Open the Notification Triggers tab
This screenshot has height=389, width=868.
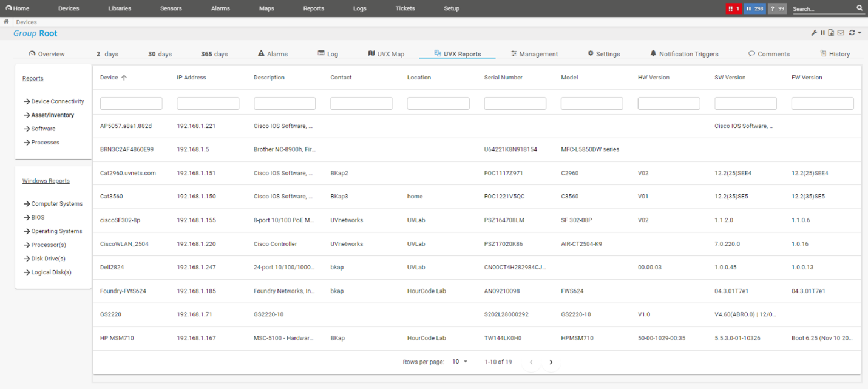(x=685, y=53)
